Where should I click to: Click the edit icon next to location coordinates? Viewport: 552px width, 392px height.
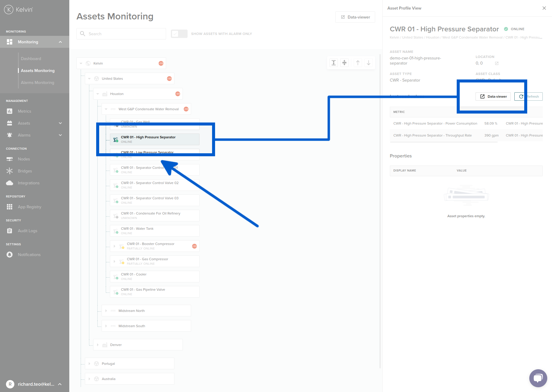pos(497,63)
